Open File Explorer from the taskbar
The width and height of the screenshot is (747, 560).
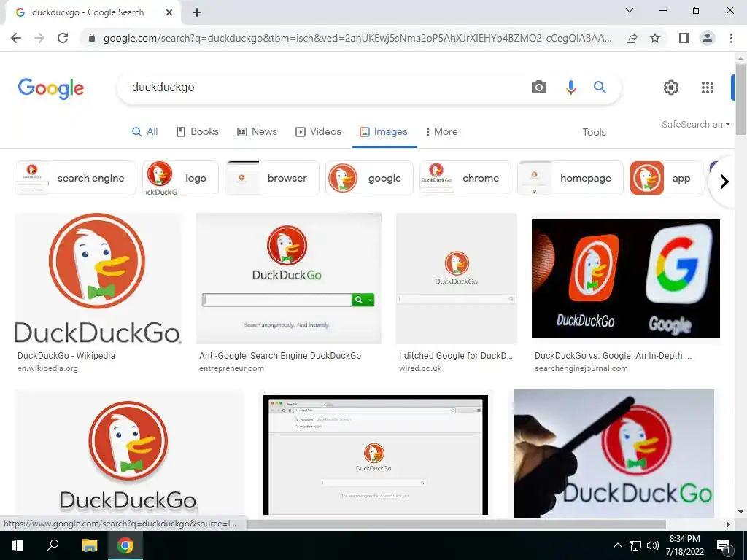click(x=89, y=545)
